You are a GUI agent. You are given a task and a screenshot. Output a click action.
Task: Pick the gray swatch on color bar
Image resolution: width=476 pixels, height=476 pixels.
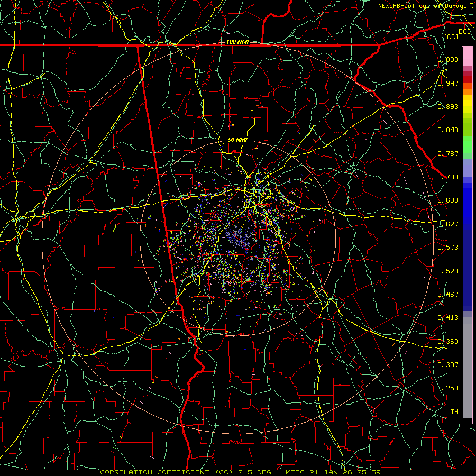coord(467,370)
